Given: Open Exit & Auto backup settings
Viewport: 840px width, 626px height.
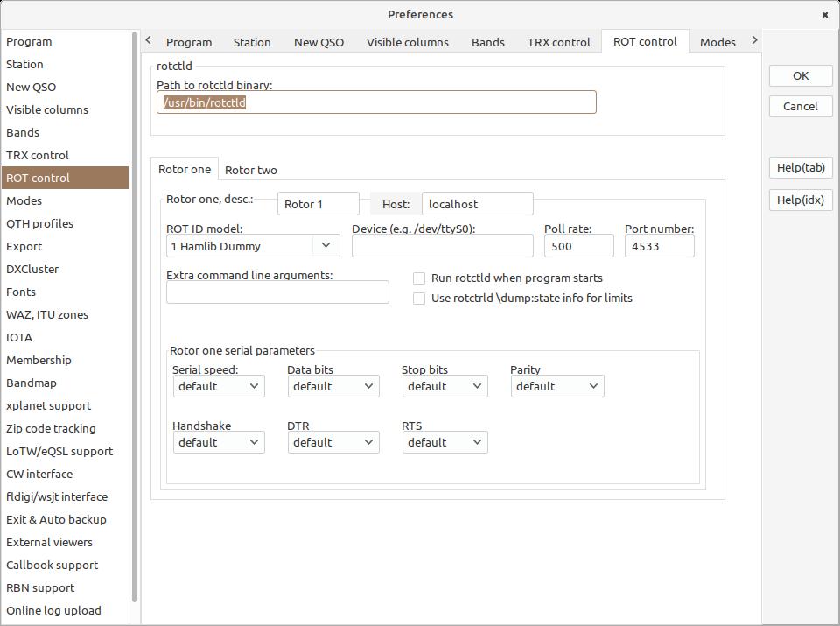Looking at the screenshot, I should pyautogui.click(x=65, y=520).
